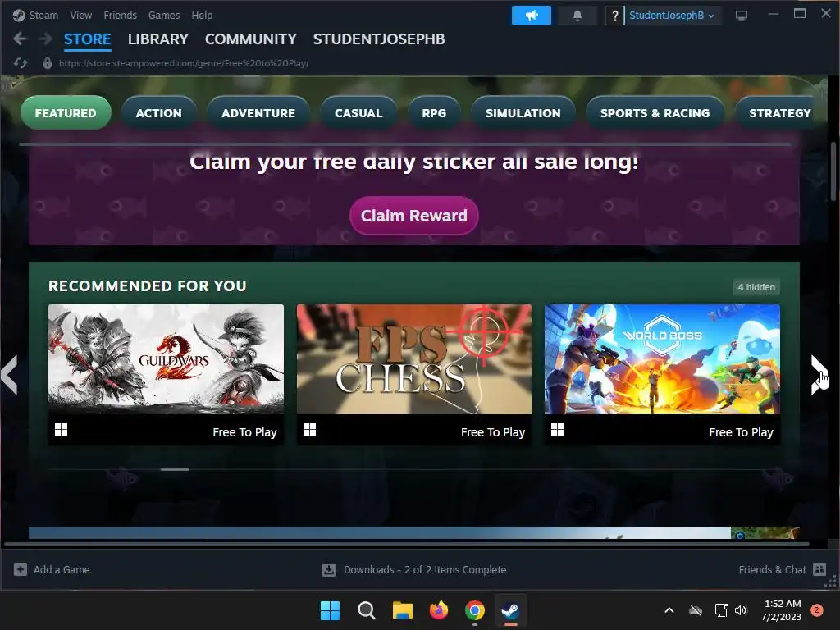Open File Explorer from taskbar
840x630 pixels.
[x=402, y=610]
